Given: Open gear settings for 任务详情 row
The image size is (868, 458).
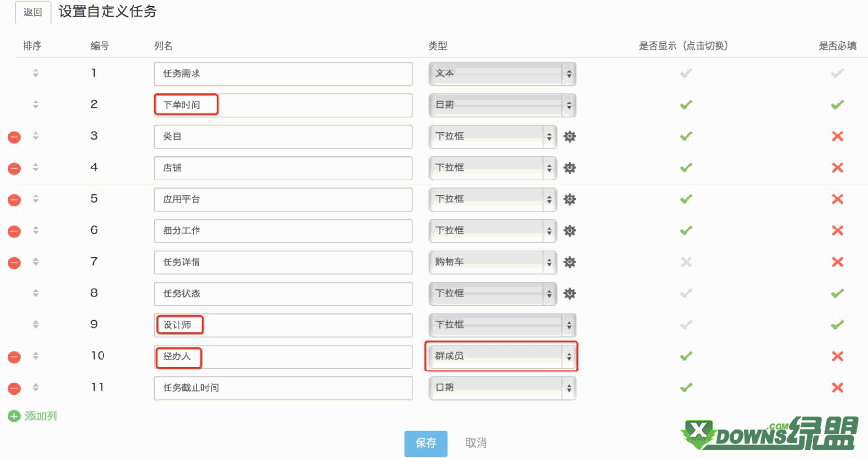Looking at the screenshot, I should 570,262.
